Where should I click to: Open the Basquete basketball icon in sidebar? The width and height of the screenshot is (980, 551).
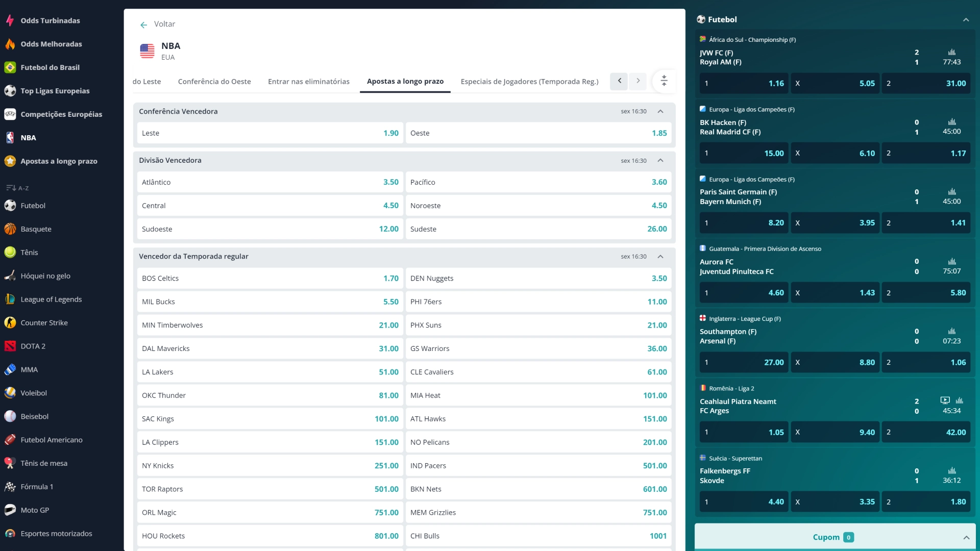point(10,229)
